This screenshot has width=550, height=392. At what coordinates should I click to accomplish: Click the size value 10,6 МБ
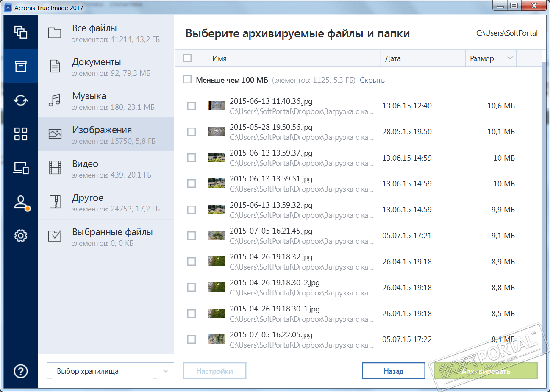pyautogui.click(x=501, y=106)
